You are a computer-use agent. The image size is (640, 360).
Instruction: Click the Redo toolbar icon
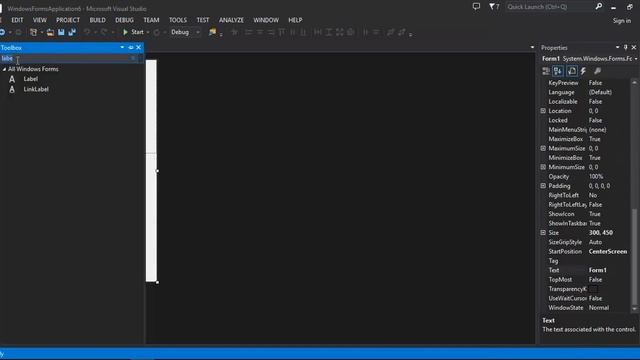point(104,32)
